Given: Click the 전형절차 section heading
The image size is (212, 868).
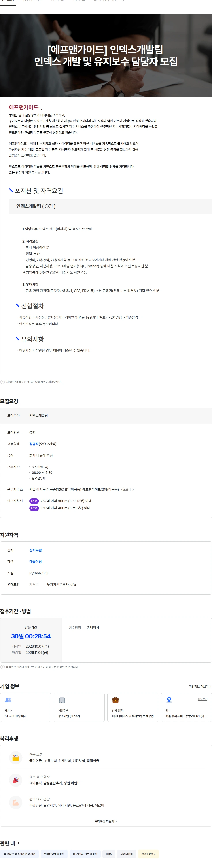Looking at the screenshot, I should coord(32,306).
